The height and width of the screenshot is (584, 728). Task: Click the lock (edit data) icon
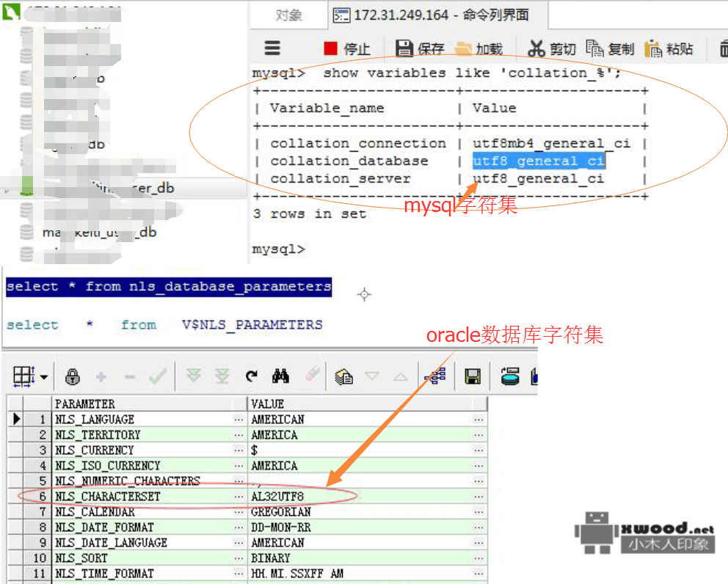tap(72, 377)
